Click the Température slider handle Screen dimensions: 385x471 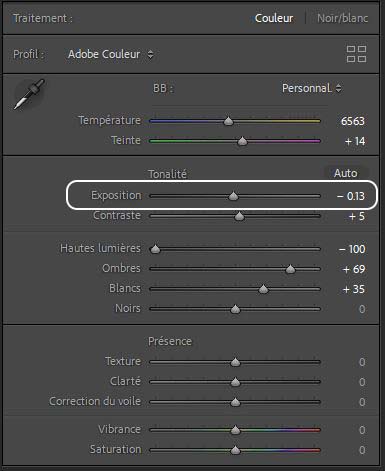coord(228,121)
